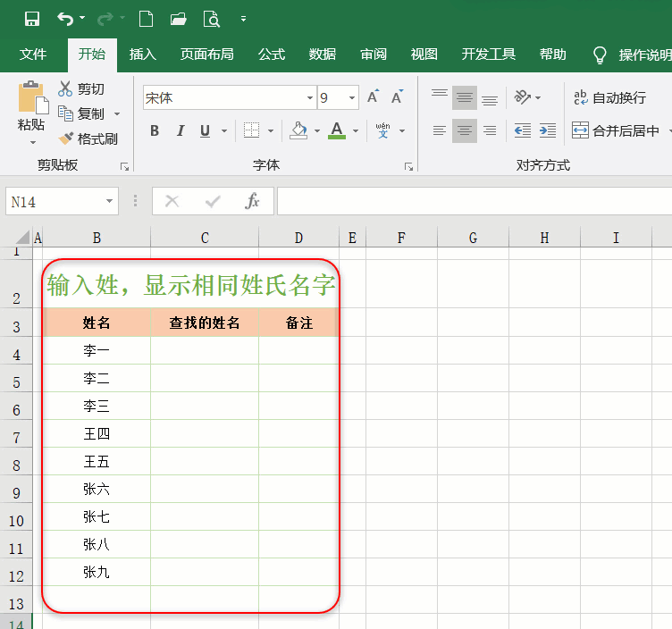Click the orientation angle icon
The image size is (672, 629).
(x=523, y=97)
